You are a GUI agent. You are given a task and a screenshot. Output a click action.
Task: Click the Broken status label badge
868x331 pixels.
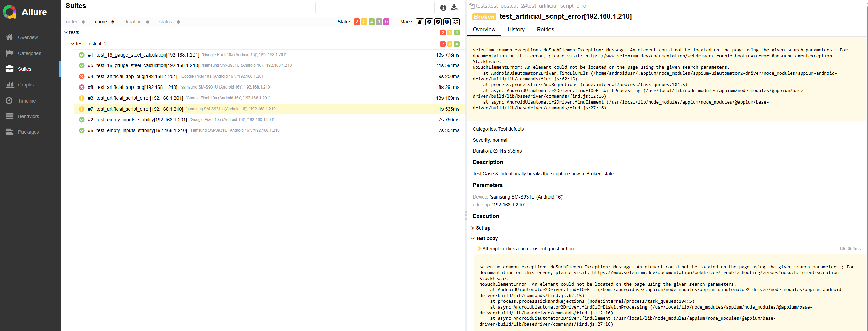(484, 17)
